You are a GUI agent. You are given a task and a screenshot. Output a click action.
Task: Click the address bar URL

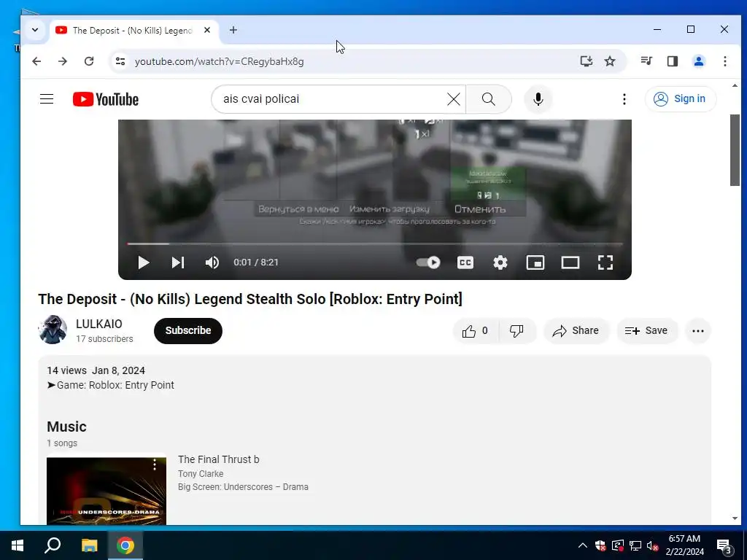(x=219, y=61)
